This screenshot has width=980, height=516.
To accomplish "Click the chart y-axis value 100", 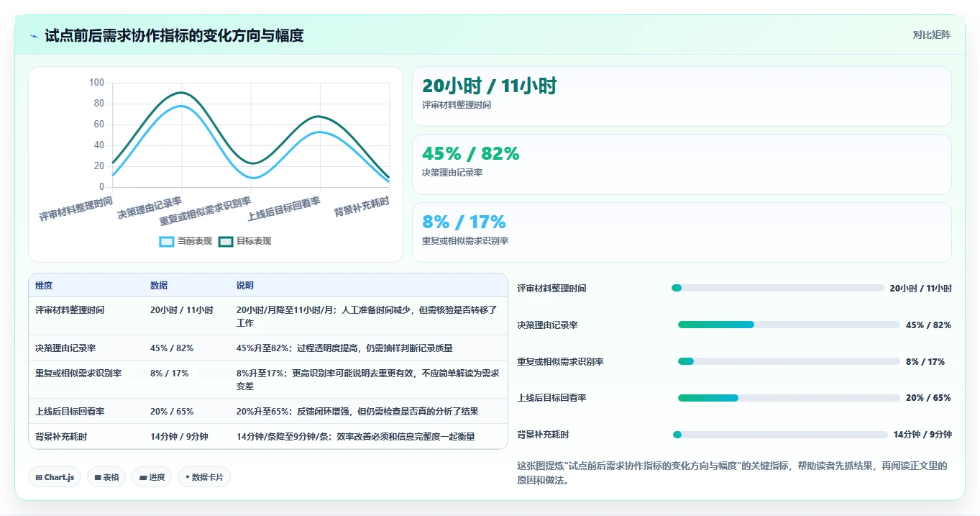I will [x=96, y=83].
